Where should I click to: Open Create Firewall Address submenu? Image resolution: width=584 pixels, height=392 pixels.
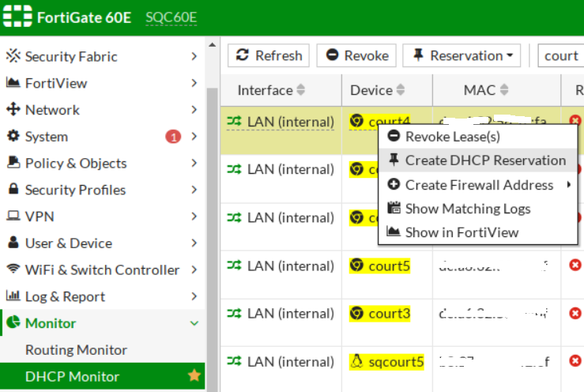[x=478, y=185]
